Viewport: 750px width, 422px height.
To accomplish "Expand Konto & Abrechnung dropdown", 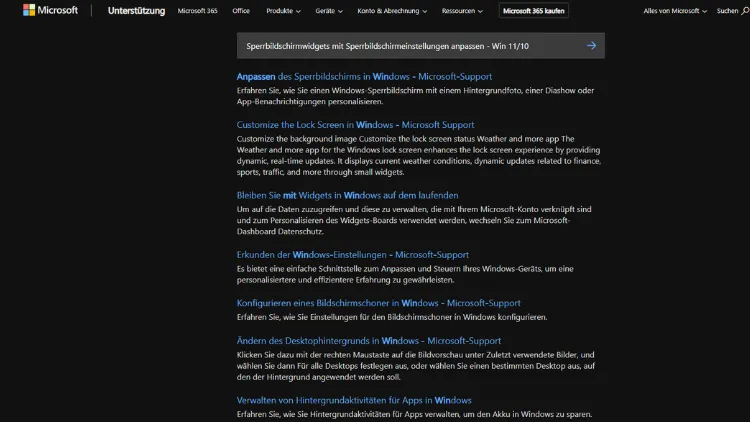I will point(392,11).
